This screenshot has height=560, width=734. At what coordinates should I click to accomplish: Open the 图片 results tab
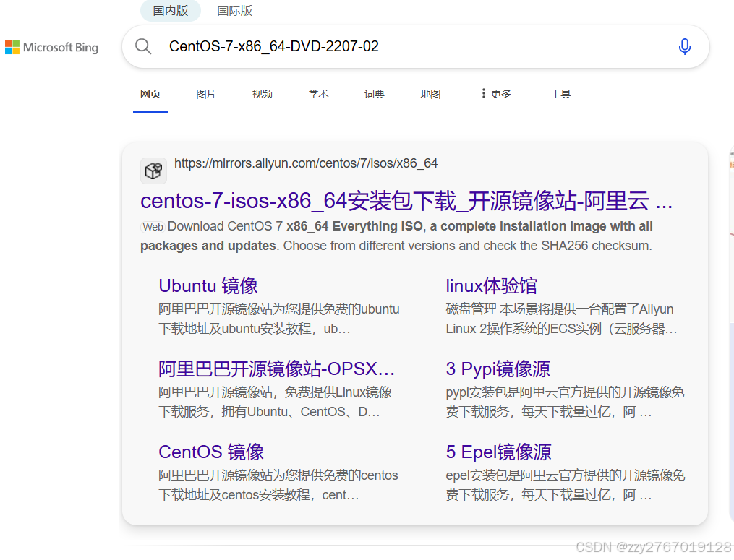click(206, 94)
